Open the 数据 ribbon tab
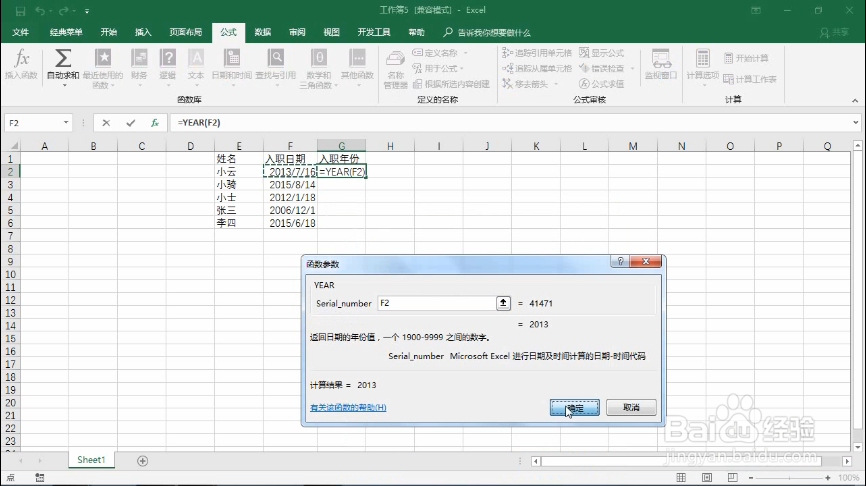Screen dimensions: 866x486 click(x=262, y=32)
